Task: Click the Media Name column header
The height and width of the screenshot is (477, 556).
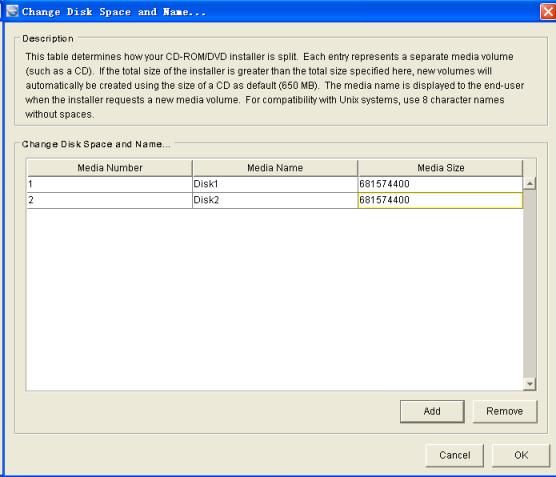Action: (x=275, y=168)
